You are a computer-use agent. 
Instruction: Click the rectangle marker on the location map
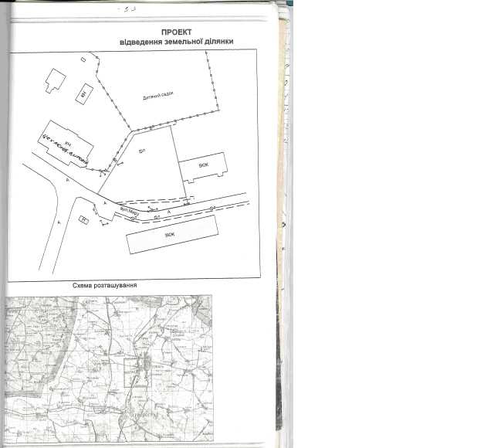(x=134, y=372)
